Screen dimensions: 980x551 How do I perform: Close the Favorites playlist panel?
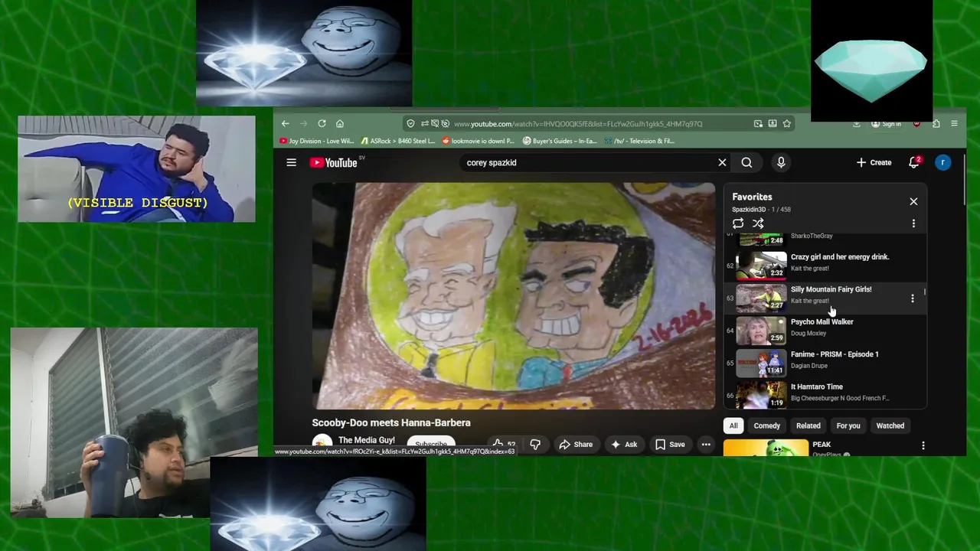(x=913, y=201)
